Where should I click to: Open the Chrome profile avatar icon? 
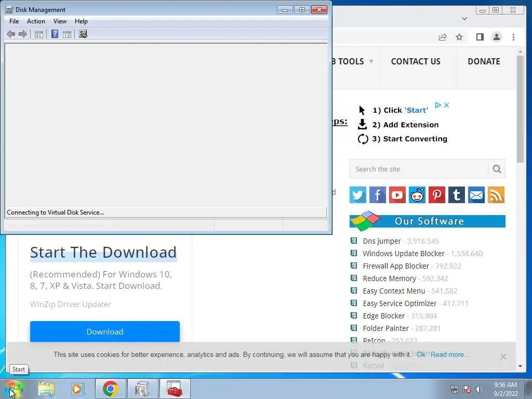pyautogui.click(x=497, y=37)
